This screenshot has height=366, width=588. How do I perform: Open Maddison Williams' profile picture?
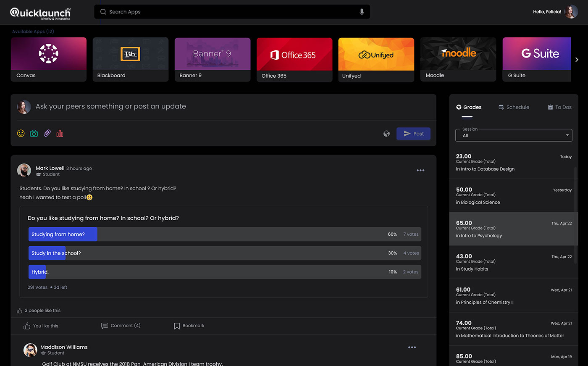(x=30, y=350)
